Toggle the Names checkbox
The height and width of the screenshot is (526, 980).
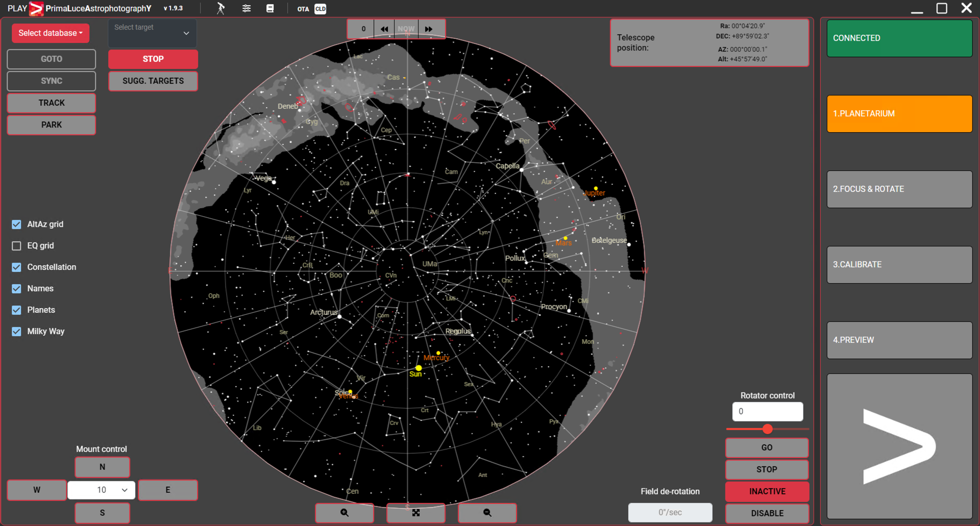pos(16,289)
